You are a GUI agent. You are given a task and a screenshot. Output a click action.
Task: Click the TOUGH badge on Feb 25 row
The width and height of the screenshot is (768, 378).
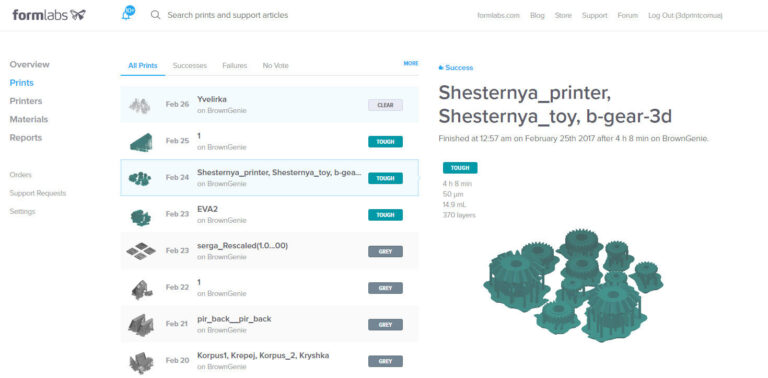[385, 142]
